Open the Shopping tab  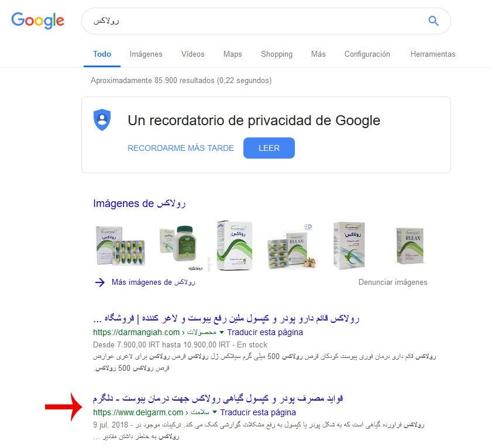click(x=277, y=54)
